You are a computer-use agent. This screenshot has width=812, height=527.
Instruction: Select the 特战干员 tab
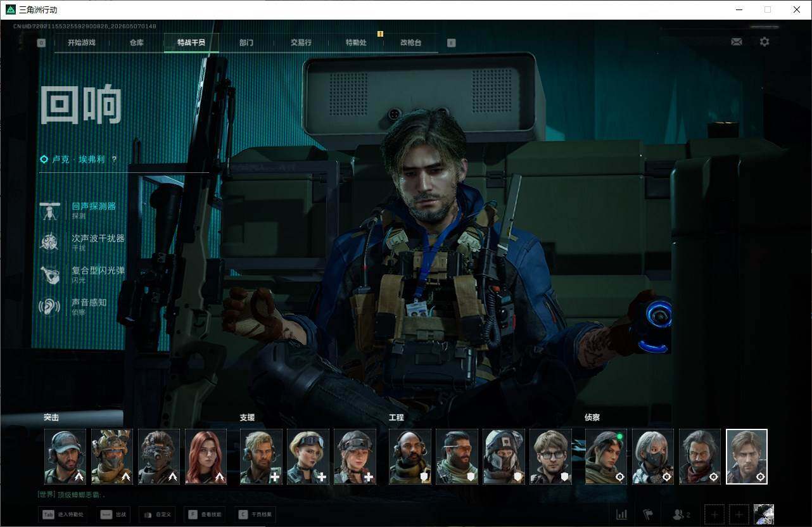pyautogui.click(x=191, y=43)
